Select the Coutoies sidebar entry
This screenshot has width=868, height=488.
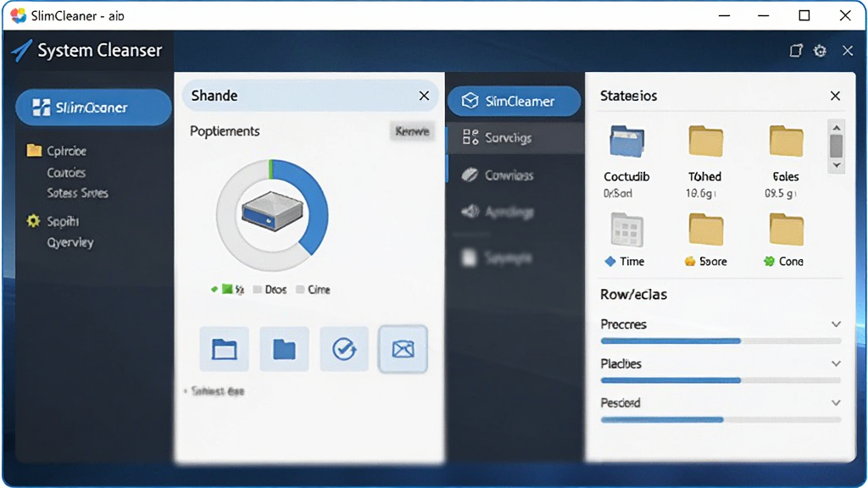pyautogui.click(x=66, y=173)
